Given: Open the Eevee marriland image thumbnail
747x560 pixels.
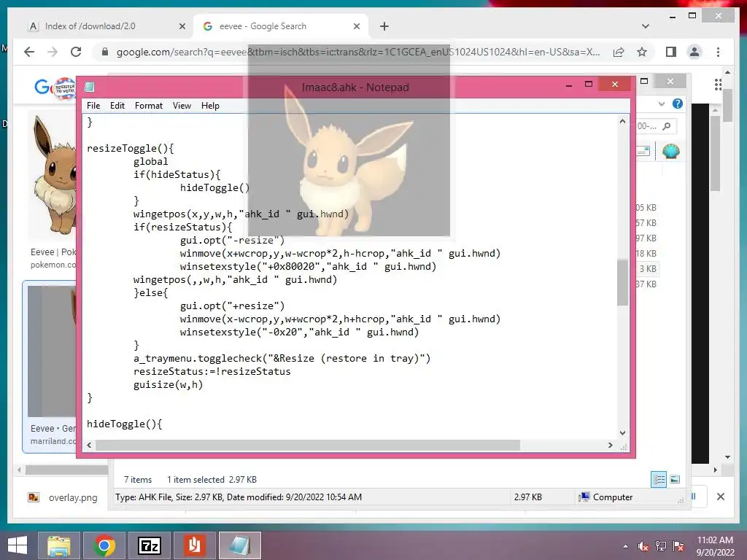Looking at the screenshot, I should click(52, 351).
